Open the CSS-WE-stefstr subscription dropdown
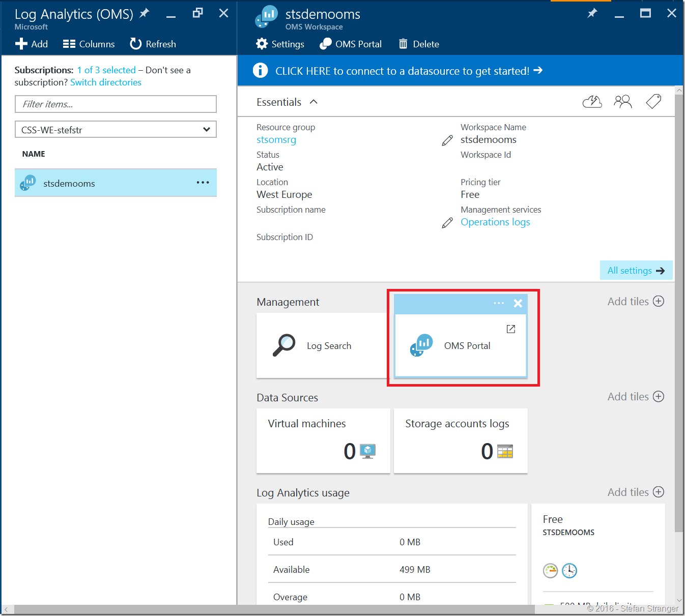Viewport: 685px width, 616px height. (x=116, y=129)
